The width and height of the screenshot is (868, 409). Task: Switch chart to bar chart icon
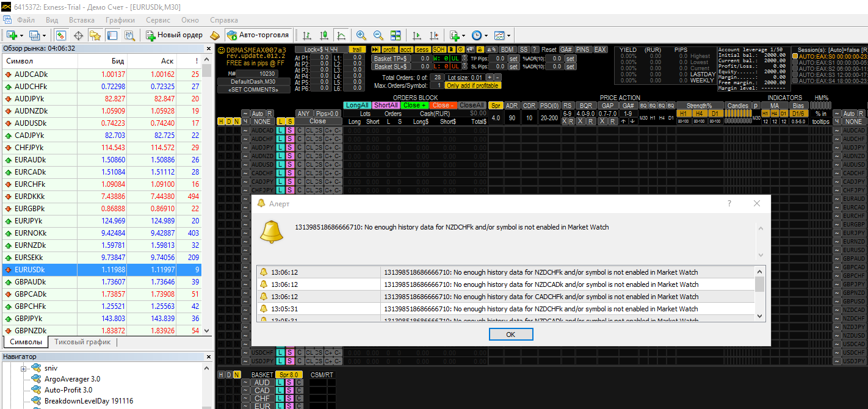(x=306, y=35)
